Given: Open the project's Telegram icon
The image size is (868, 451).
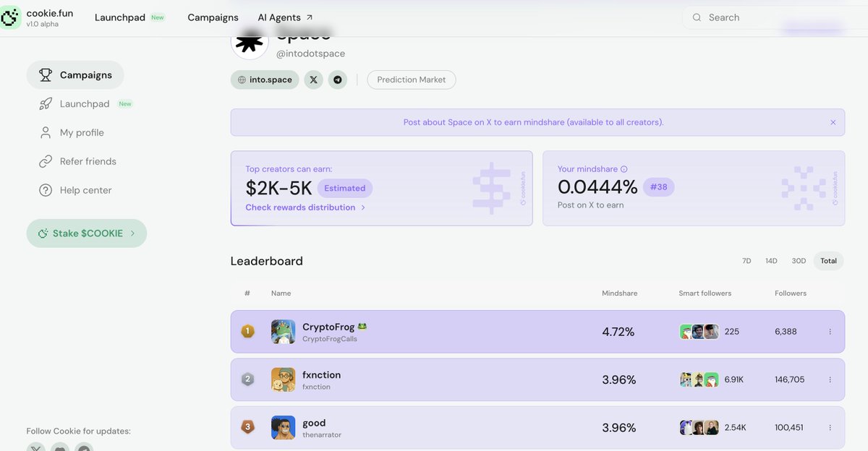Looking at the screenshot, I should pyautogui.click(x=338, y=80).
